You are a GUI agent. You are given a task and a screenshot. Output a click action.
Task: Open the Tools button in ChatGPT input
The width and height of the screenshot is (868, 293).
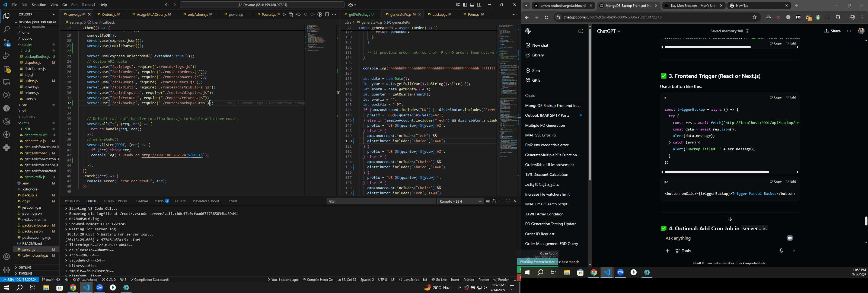683,251
